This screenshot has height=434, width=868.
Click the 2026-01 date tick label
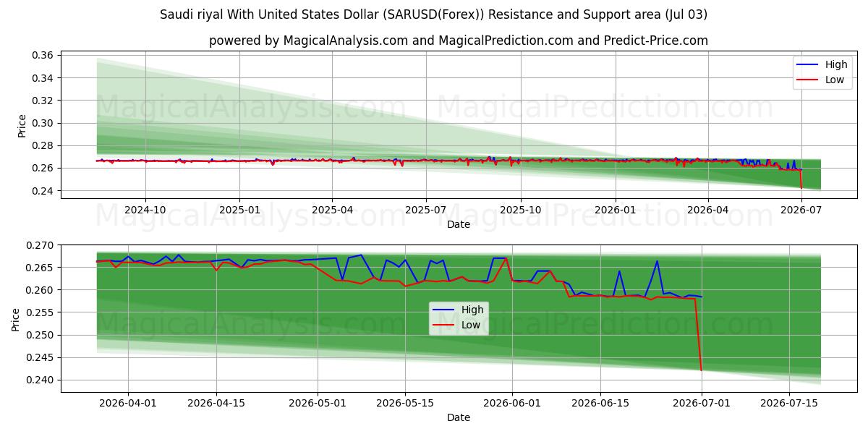615,210
